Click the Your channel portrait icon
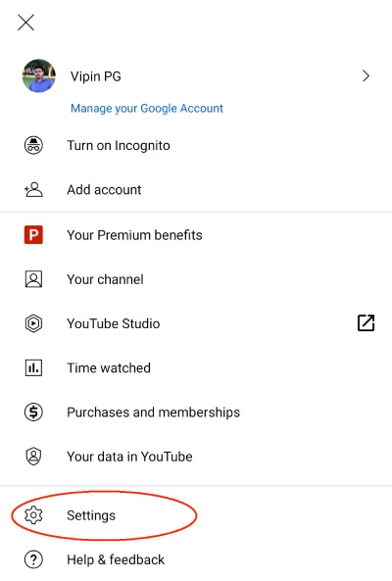392x581 pixels. click(x=33, y=279)
